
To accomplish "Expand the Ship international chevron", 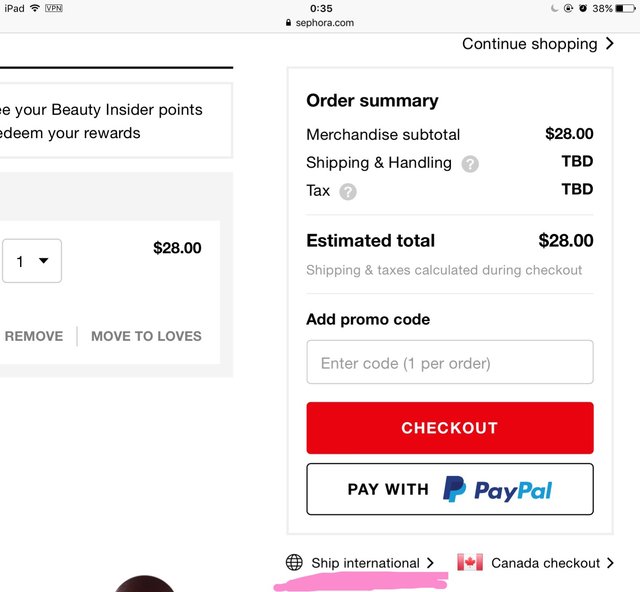I will pyautogui.click(x=430, y=563).
